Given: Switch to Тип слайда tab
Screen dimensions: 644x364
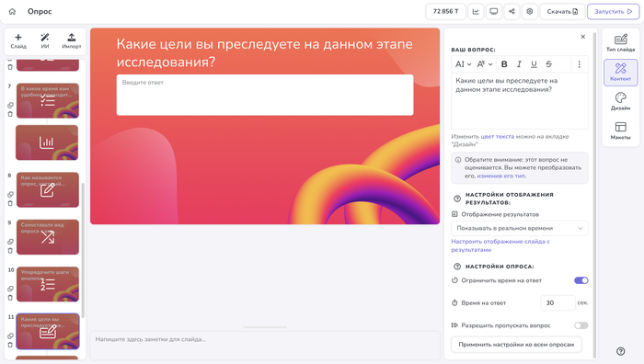Looking at the screenshot, I should click(x=621, y=42).
